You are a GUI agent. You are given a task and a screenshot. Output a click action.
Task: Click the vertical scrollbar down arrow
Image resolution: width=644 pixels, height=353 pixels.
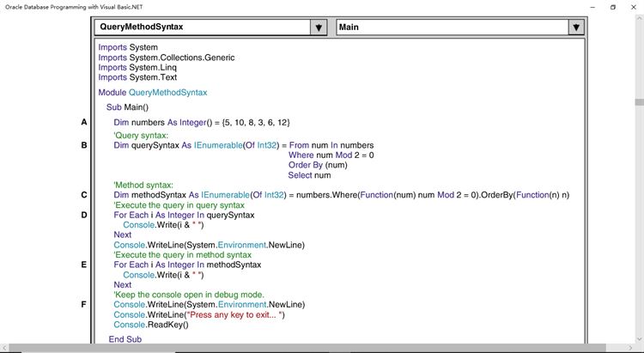639,339
